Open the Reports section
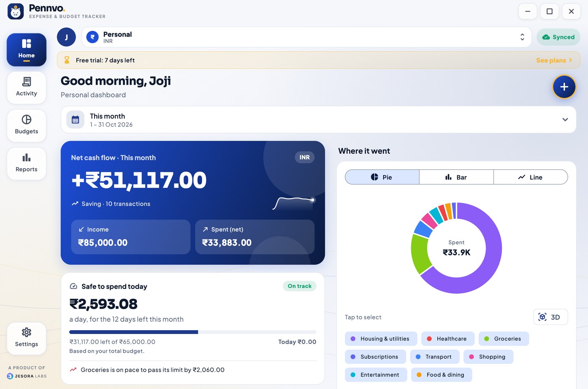Screen dimensions: 588x389 click(x=26, y=163)
